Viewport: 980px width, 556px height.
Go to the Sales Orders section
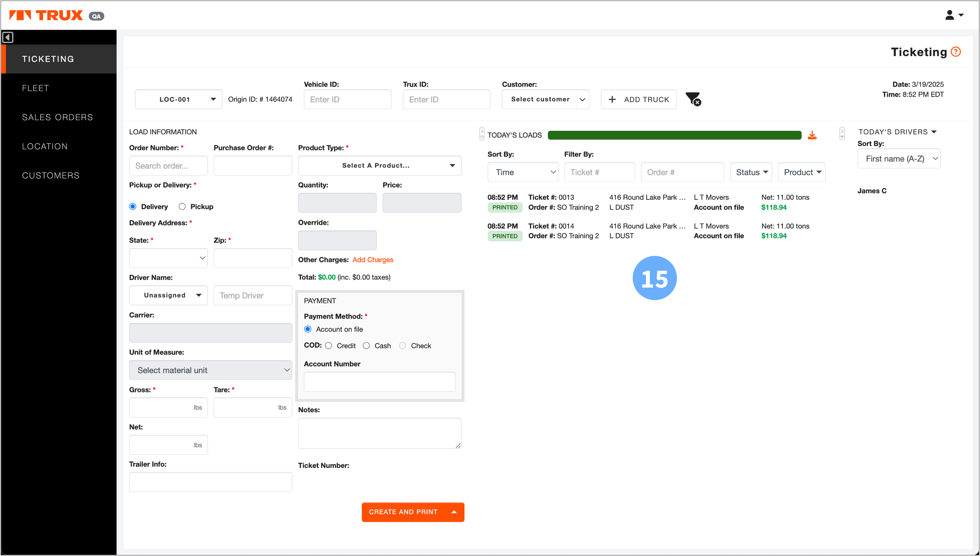57,117
